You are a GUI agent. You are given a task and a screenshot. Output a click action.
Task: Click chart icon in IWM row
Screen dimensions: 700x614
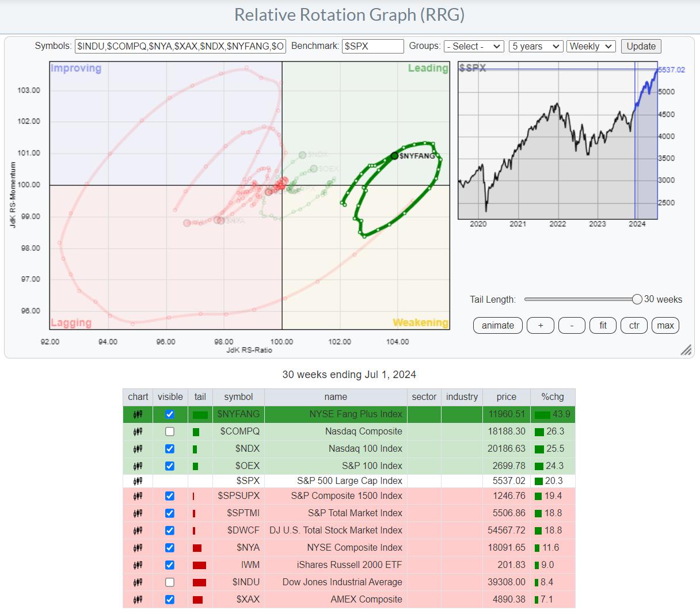click(138, 565)
